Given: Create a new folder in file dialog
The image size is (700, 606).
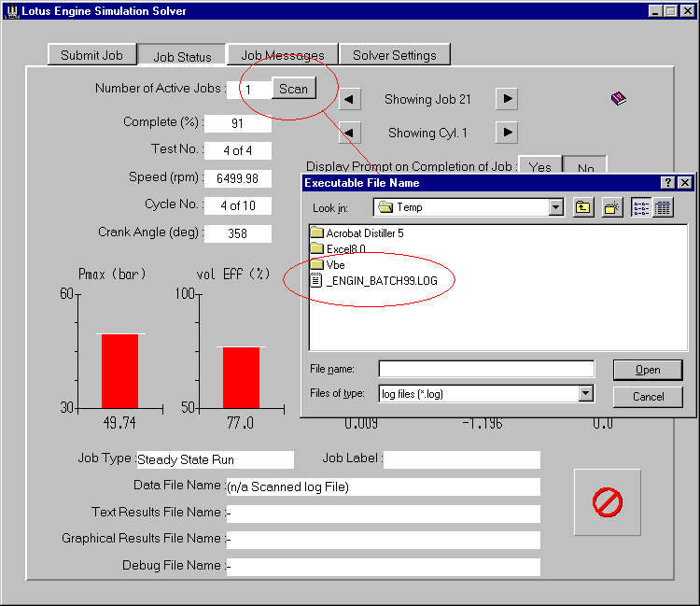Looking at the screenshot, I should coord(612,207).
